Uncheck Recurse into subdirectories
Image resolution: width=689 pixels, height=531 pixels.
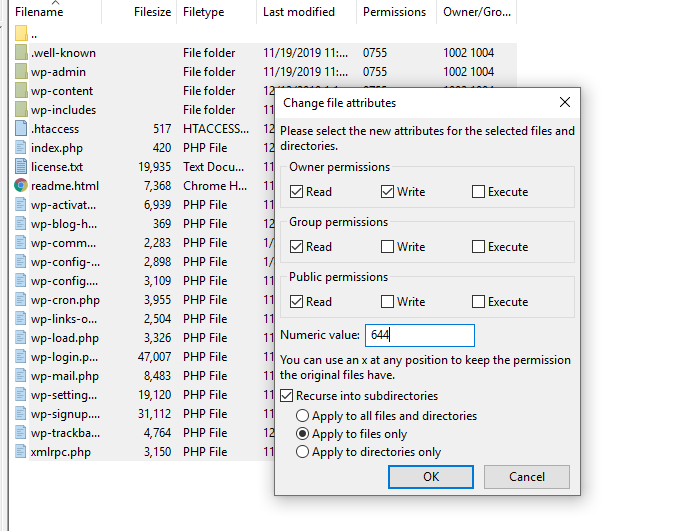click(289, 397)
